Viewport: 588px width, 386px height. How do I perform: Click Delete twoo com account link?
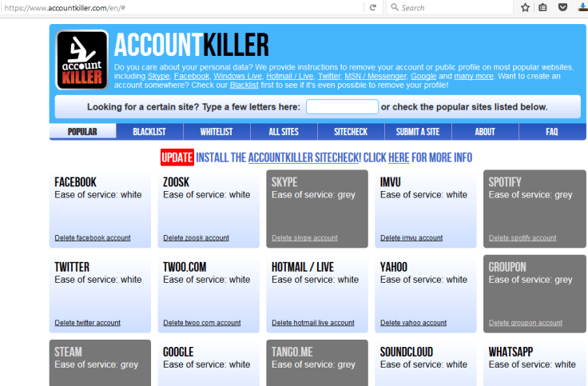(202, 323)
